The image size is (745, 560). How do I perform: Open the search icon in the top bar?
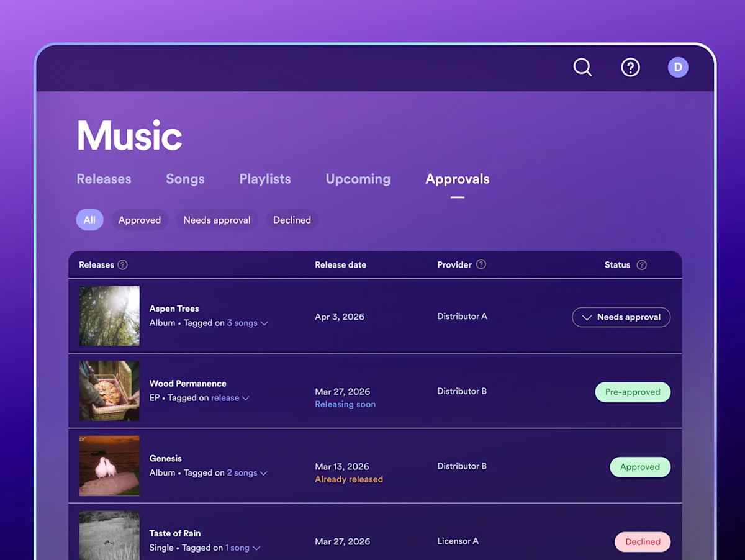582,67
